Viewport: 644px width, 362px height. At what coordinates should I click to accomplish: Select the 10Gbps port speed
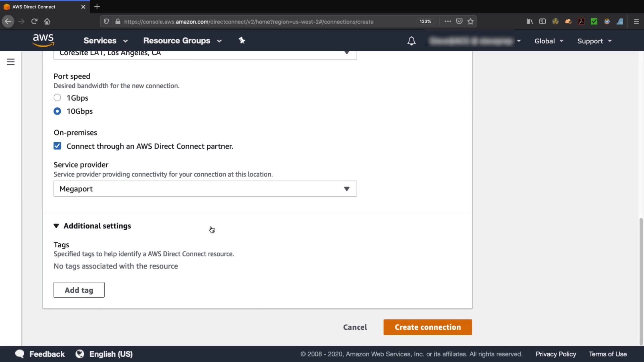(57, 111)
